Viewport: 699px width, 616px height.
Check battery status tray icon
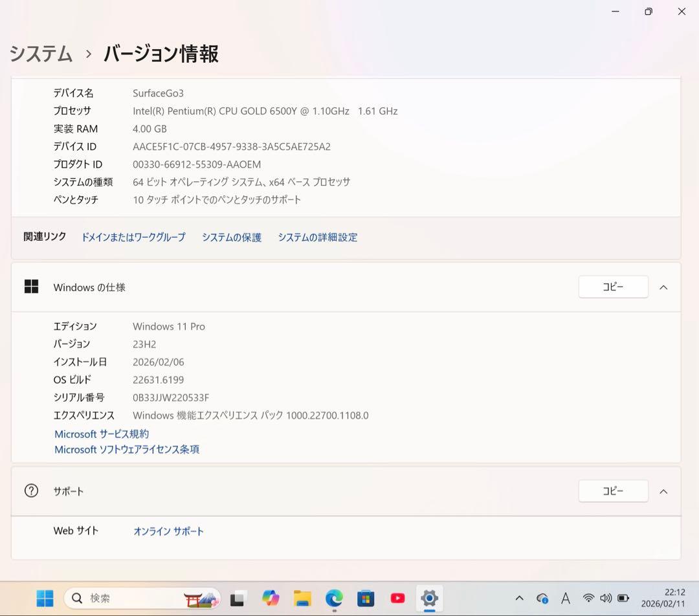[623, 598]
